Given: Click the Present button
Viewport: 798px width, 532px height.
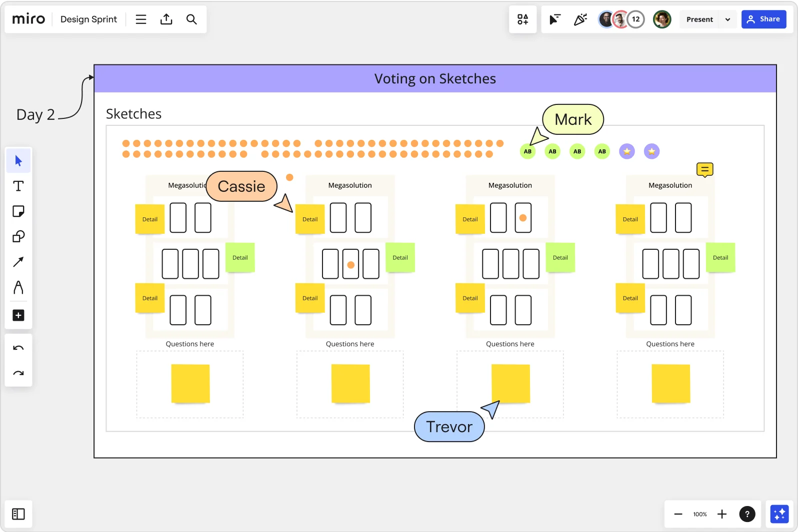Looking at the screenshot, I should click(699, 19).
